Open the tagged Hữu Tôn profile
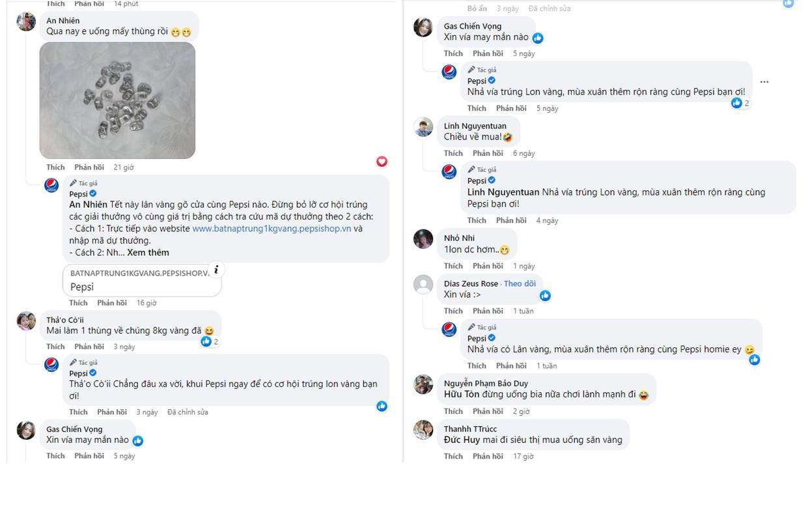The height and width of the screenshot is (518, 812). coord(461,395)
